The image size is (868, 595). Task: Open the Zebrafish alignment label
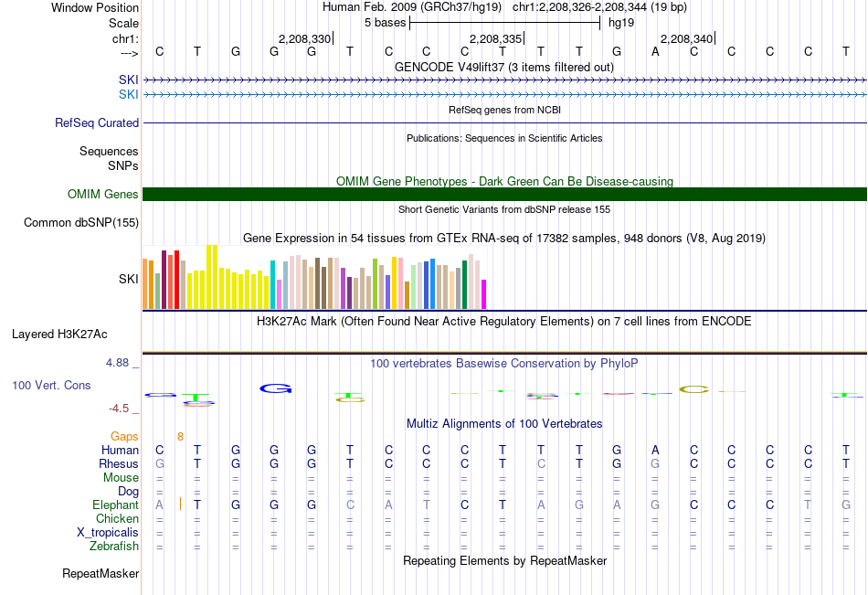114,546
